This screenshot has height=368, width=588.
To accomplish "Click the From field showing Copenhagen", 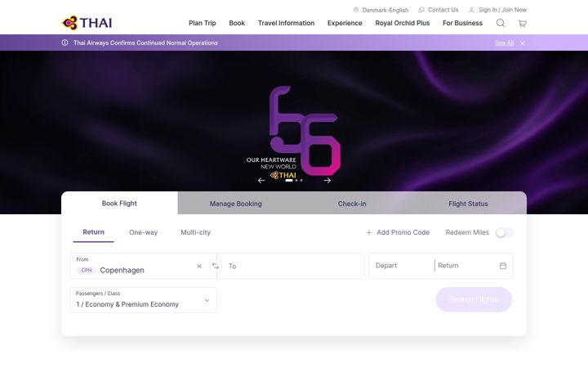I will (143, 266).
